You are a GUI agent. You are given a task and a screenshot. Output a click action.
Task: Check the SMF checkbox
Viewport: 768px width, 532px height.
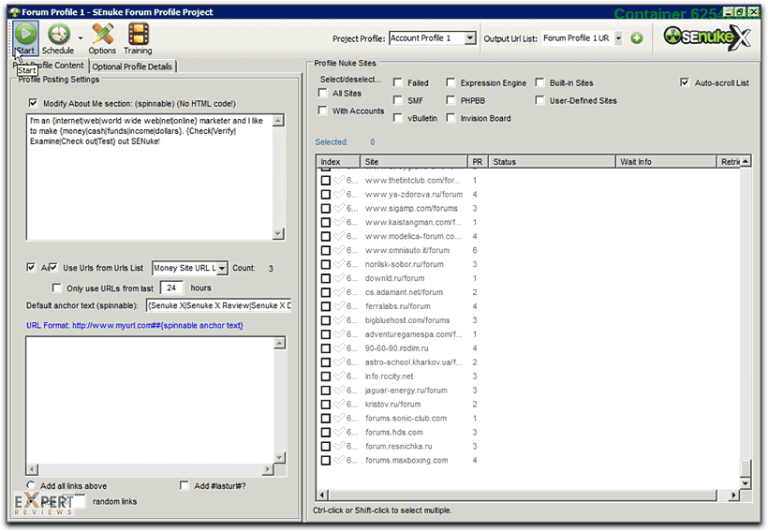coord(398,100)
